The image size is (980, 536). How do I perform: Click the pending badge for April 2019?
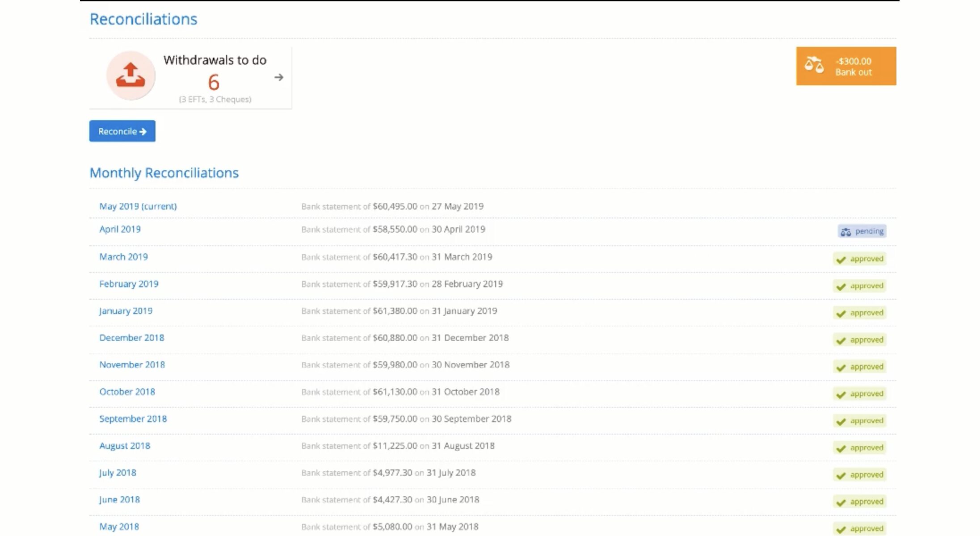click(x=862, y=231)
